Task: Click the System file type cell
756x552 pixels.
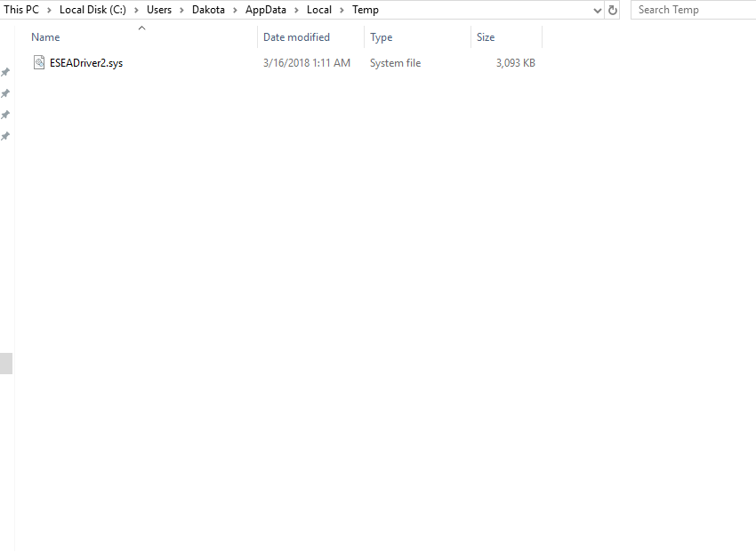Action: tap(396, 63)
